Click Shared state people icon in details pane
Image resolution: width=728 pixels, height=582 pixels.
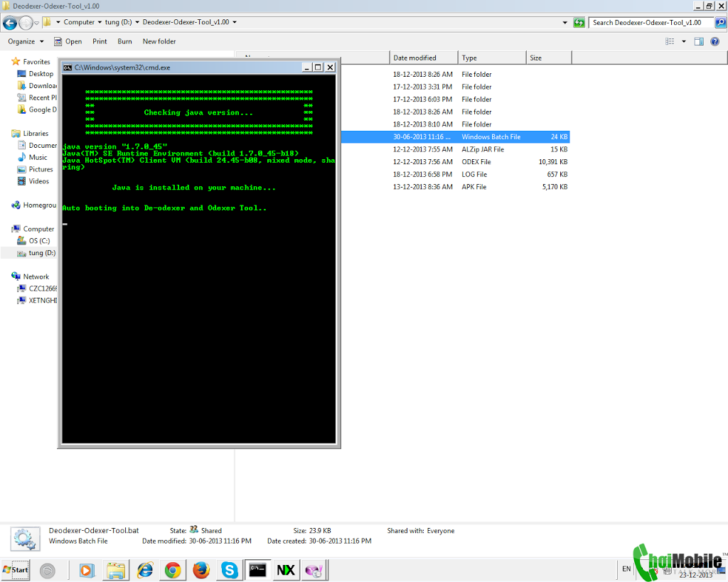point(194,529)
